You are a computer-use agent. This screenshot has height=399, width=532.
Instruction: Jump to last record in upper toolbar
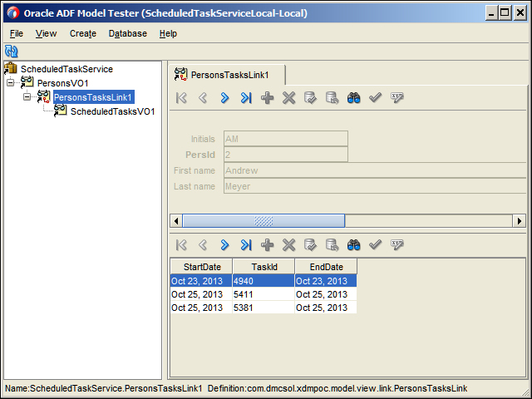tap(246, 98)
